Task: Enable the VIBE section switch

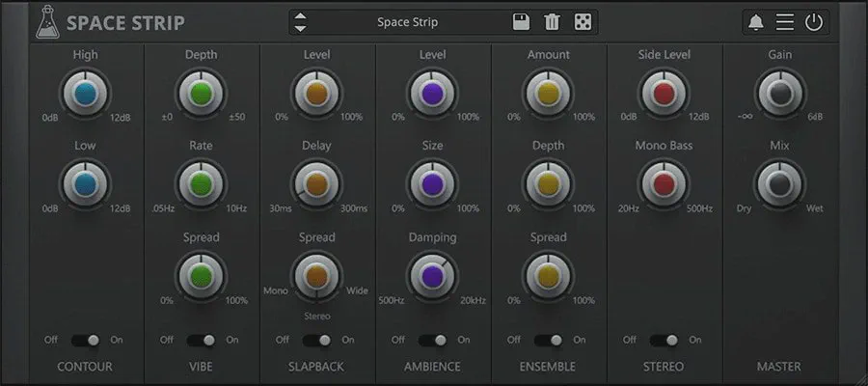Action: (x=201, y=340)
